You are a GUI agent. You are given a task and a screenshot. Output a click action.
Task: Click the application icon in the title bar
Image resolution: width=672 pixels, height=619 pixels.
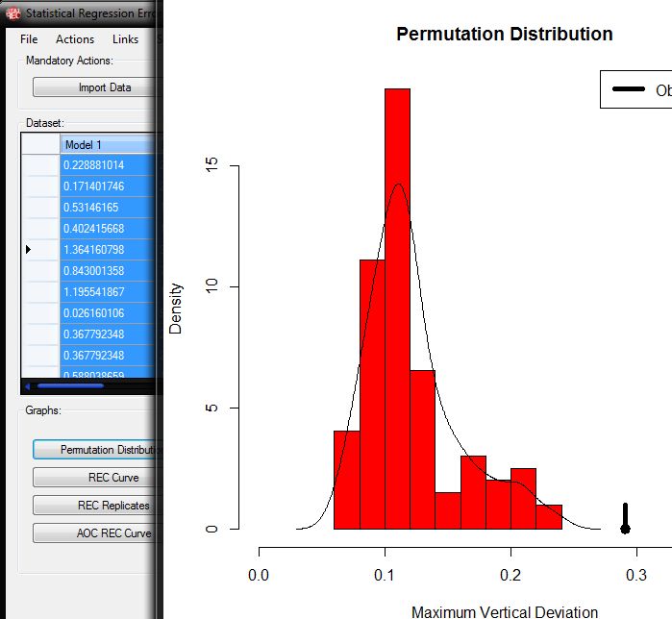click(13, 12)
